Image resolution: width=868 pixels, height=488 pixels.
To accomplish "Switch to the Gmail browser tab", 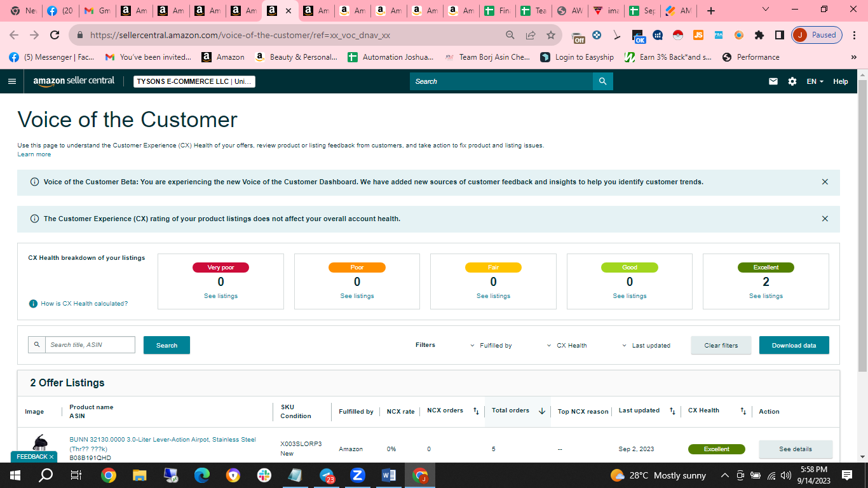I will (97, 11).
